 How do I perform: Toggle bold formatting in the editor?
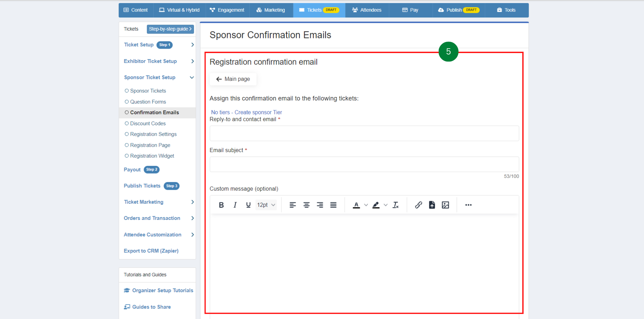tap(221, 205)
